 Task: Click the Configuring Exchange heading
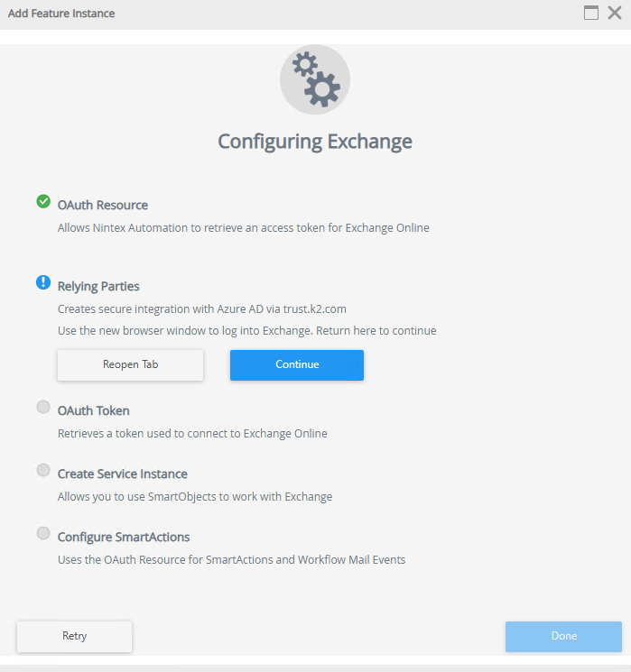click(315, 142)
